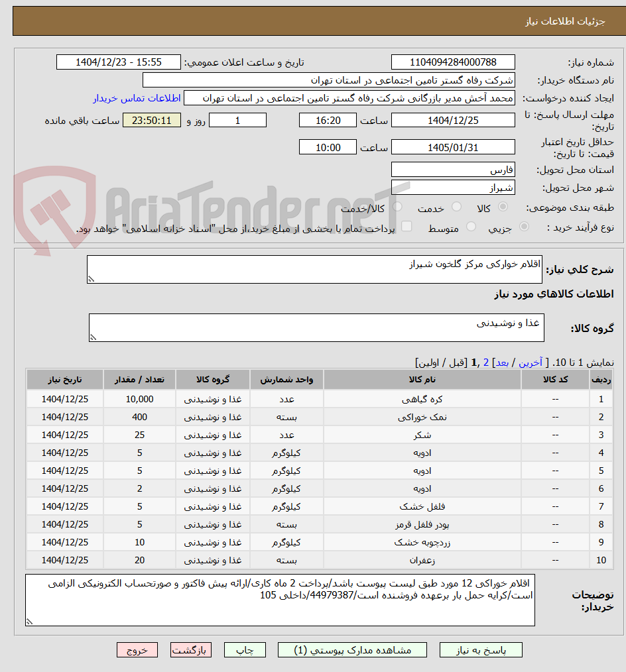The height and width of the screenshot is (672, 626).
Task: Click the quantity cell 400
Action: coord(139,417)
